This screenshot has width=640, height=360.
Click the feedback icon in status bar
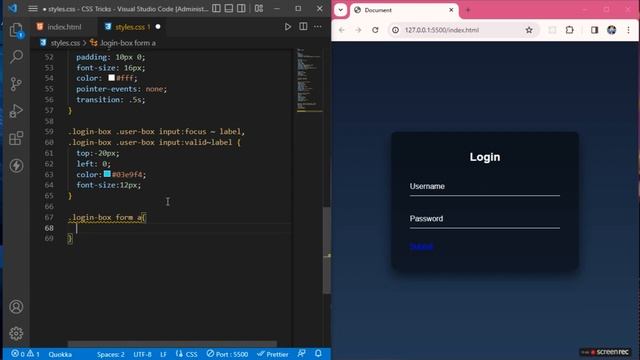click(302, 353)
